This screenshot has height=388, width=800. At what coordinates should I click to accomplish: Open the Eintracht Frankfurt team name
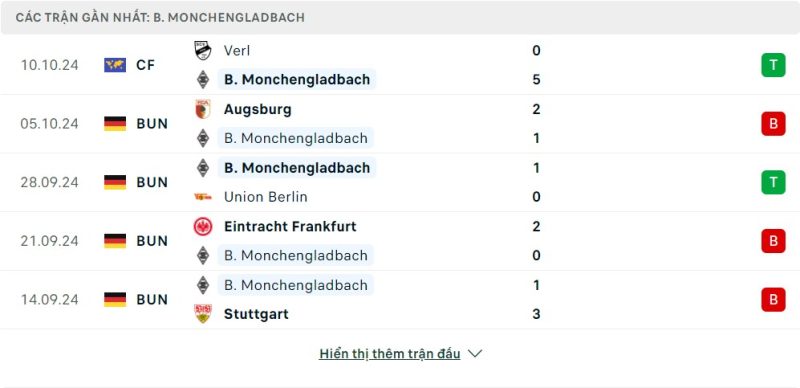[290, 226]
